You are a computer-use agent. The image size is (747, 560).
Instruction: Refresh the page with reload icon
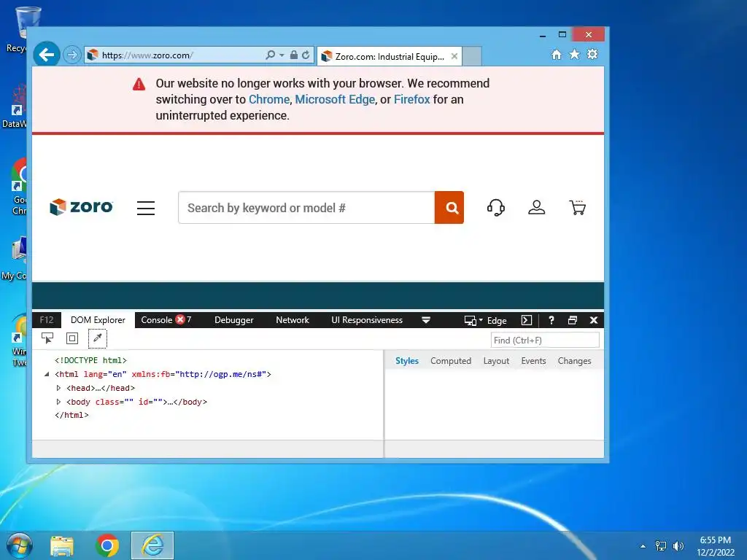click(306, 55)
